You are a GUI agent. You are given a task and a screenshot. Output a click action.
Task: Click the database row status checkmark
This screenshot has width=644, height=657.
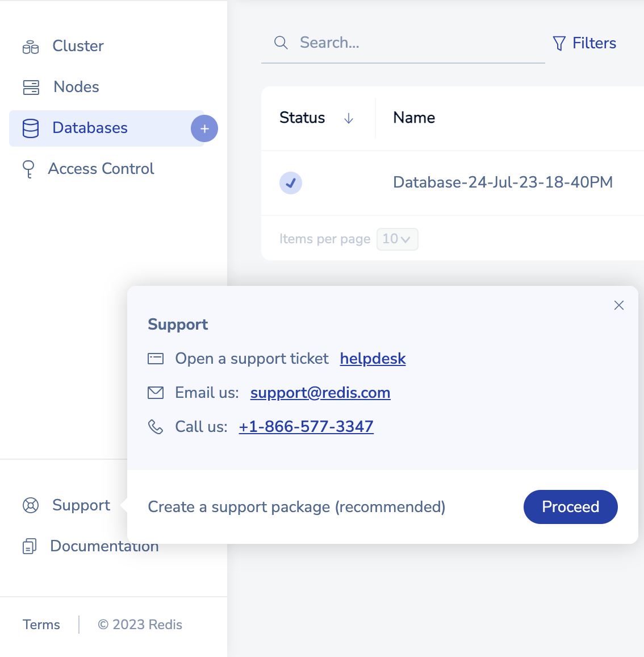click(x=291, y=183)
